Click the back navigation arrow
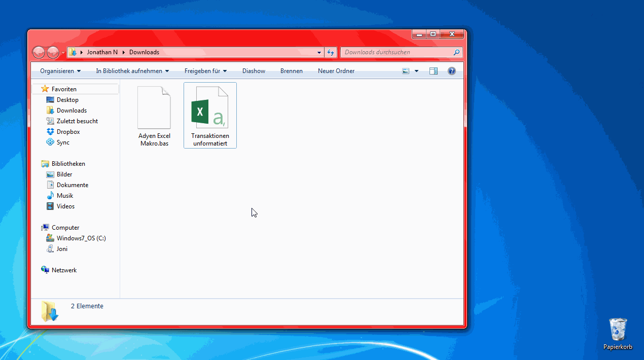 pos(39,52)
